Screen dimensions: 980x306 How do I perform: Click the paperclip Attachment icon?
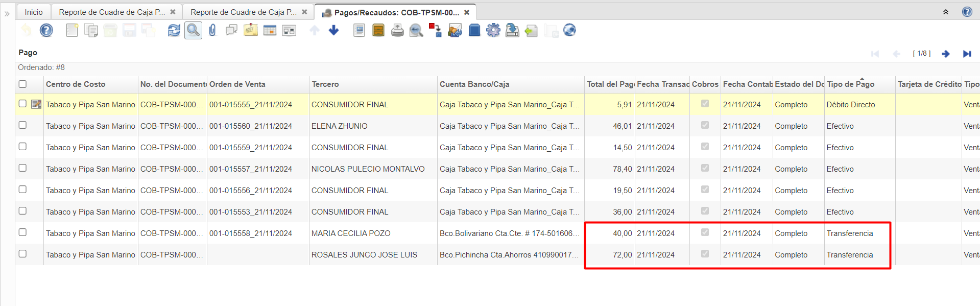click(x=212, y=31)
